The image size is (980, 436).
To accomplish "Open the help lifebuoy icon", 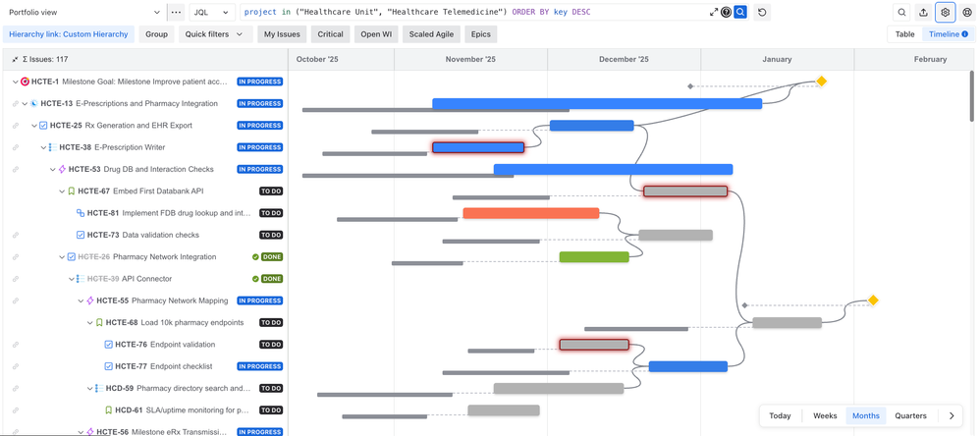I will 967,12.
